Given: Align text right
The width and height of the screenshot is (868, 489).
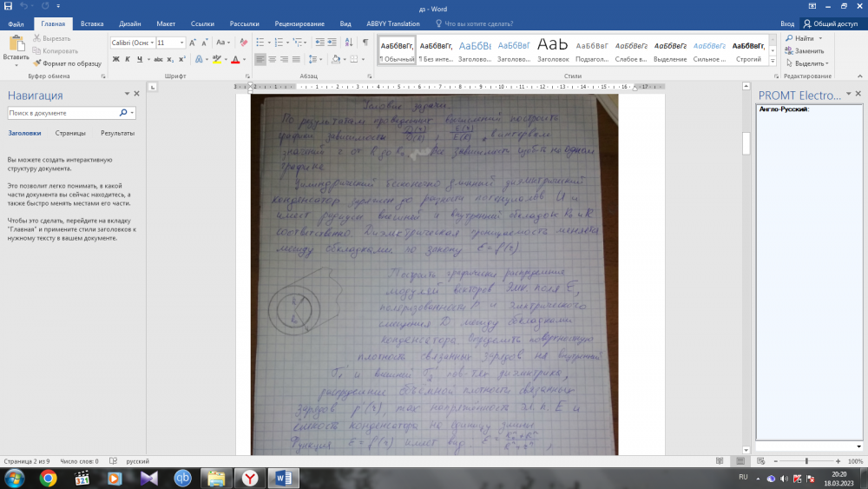Looking at the screenshot, I should coord(285,59).
